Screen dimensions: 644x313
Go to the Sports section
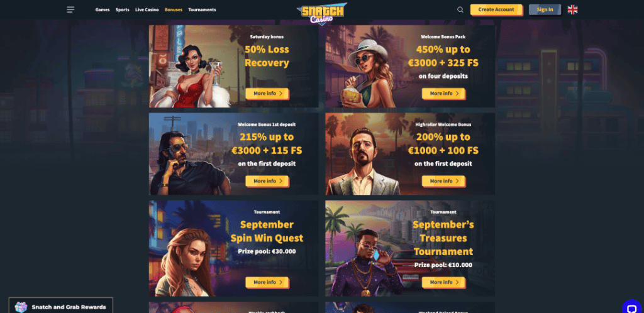(x=123, y=9)
